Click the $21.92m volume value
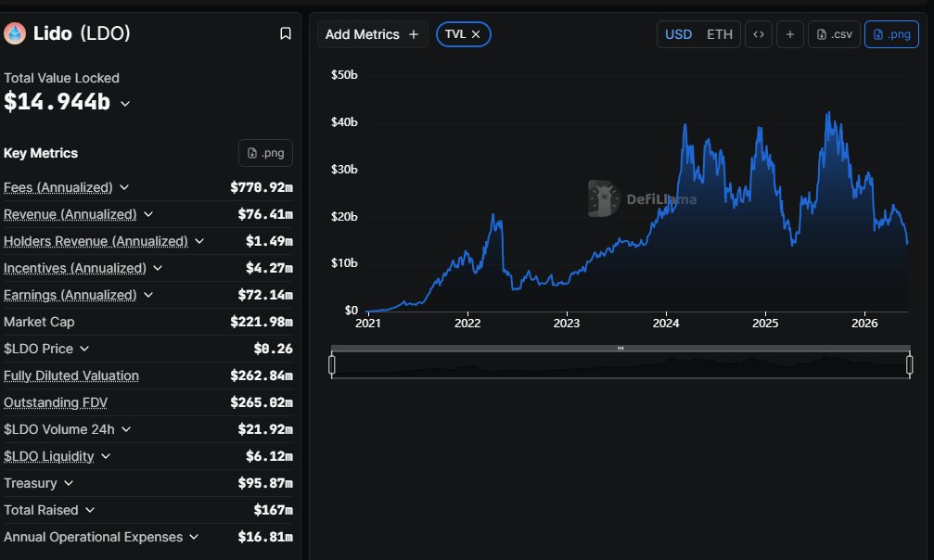Viewport: 934px width, 560px height. [265, 429]
